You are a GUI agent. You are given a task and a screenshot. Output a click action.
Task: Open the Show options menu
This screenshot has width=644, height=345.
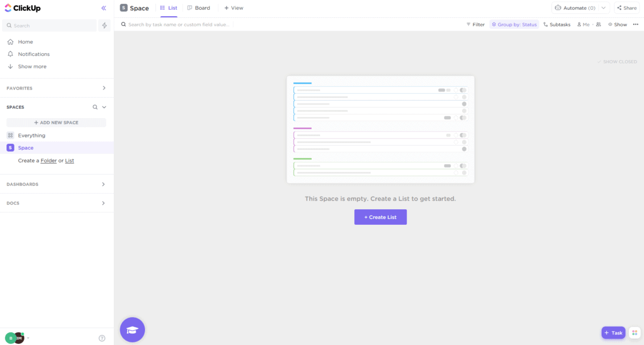(617, 24)
